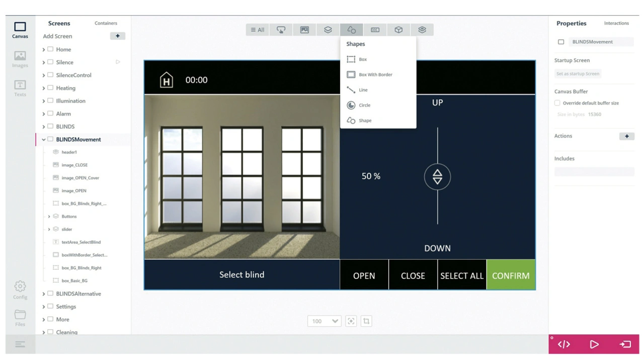Switch to the Interactions tab
The image size is (644, 363).
[616, 23]
